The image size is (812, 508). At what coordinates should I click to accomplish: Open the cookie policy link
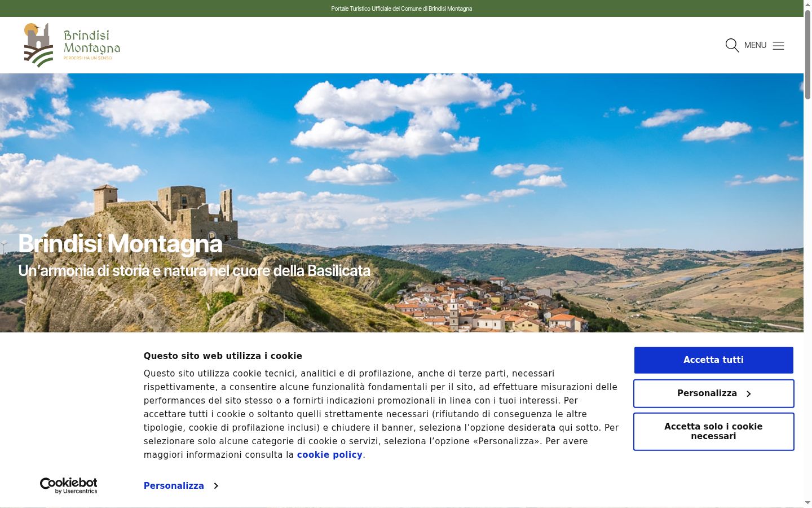330,455
